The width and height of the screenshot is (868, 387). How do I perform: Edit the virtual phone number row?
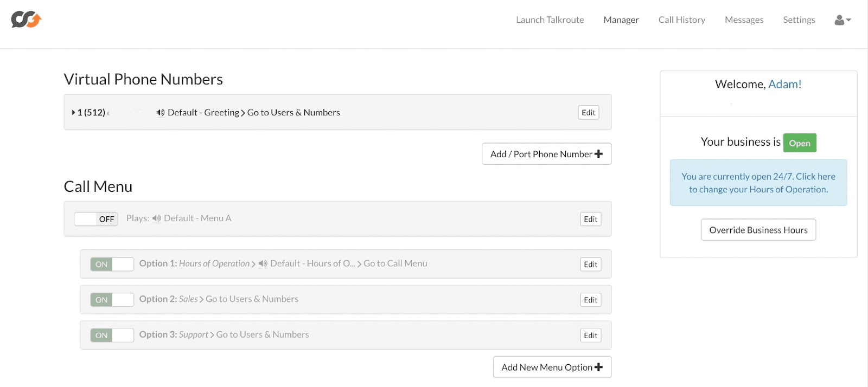588,113
